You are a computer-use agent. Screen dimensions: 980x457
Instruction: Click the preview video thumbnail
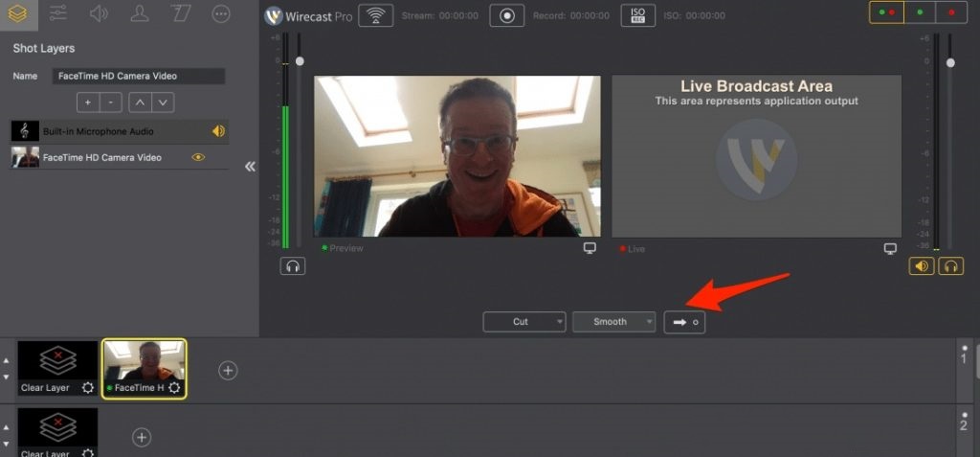coord(457,156)
